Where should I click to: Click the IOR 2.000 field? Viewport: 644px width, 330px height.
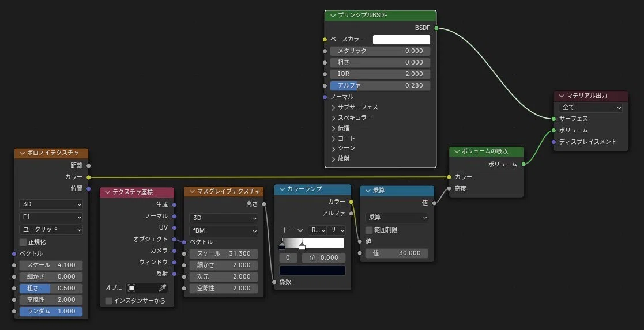(380, 74)
